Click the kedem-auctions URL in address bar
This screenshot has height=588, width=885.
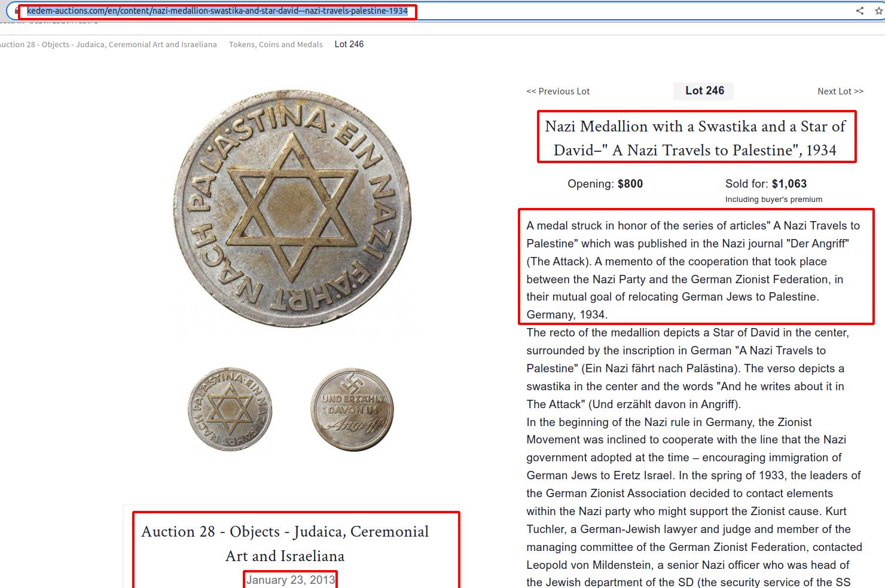217,11
